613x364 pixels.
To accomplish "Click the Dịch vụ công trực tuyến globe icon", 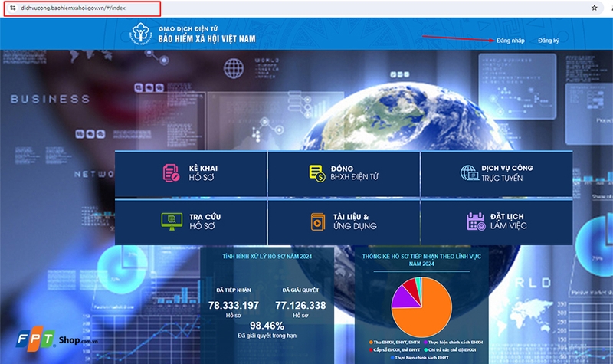I will click(x=469, y=172).
